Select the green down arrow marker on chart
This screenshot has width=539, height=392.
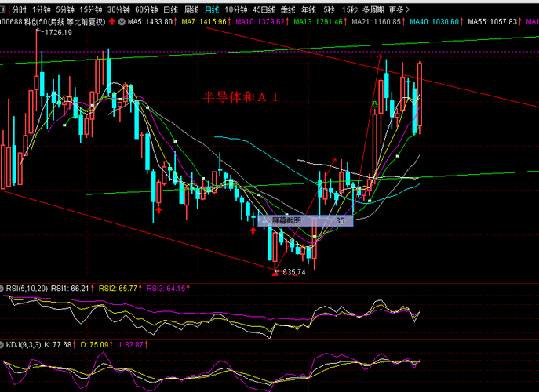[375, 104]
